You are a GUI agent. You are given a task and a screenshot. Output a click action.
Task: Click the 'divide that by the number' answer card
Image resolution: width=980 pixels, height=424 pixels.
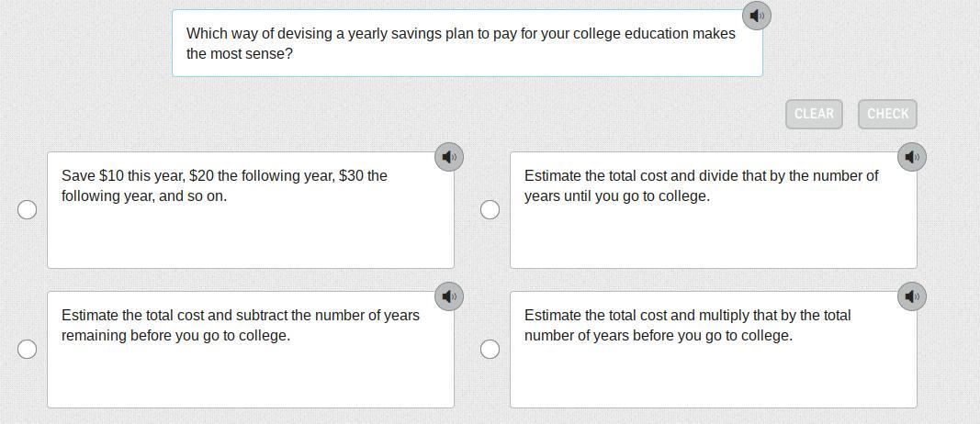713,229
